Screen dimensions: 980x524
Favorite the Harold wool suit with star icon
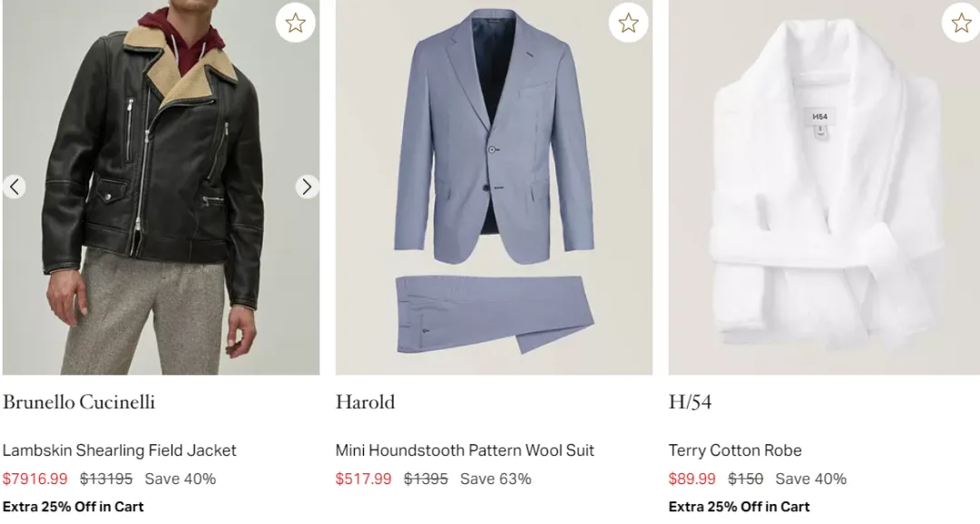click(x=628, y=23)
